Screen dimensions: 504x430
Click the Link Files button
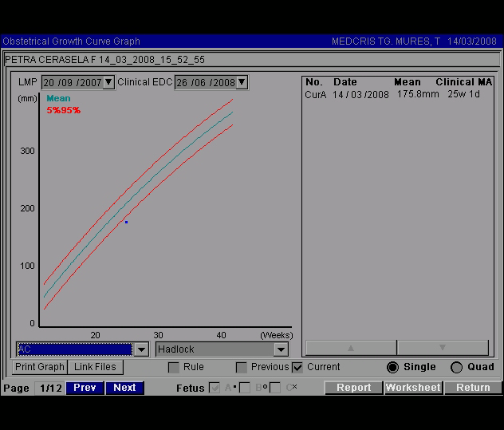(95, 367)
